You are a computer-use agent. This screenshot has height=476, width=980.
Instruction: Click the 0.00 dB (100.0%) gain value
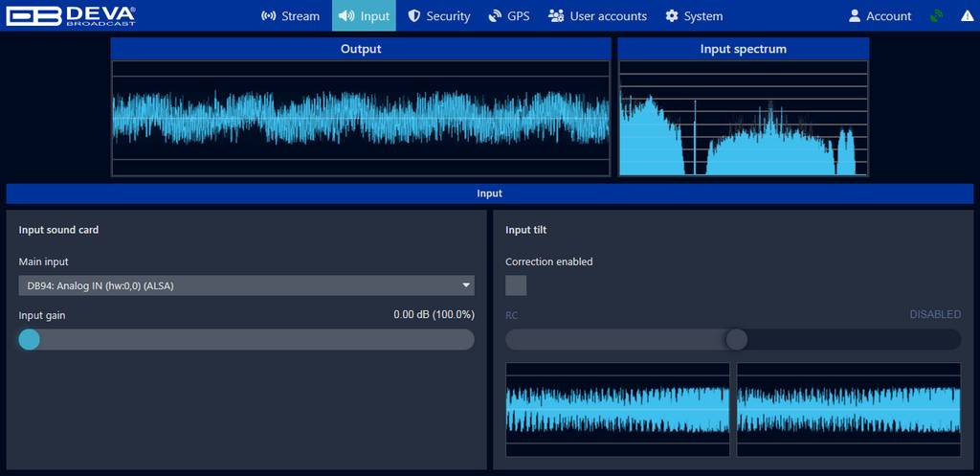[x=434, y=315]
